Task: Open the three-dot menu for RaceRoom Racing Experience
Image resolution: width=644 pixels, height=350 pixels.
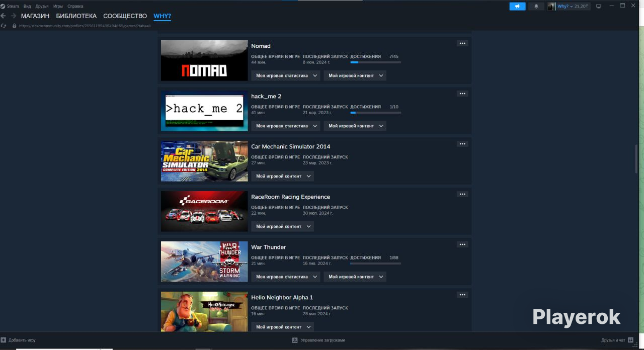Action: 462,194
